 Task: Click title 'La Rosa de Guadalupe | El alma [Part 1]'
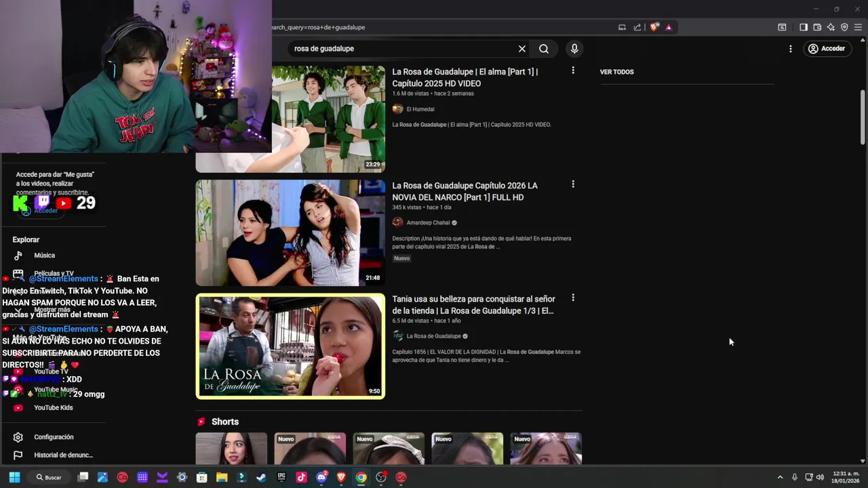(x=465, y=77)
